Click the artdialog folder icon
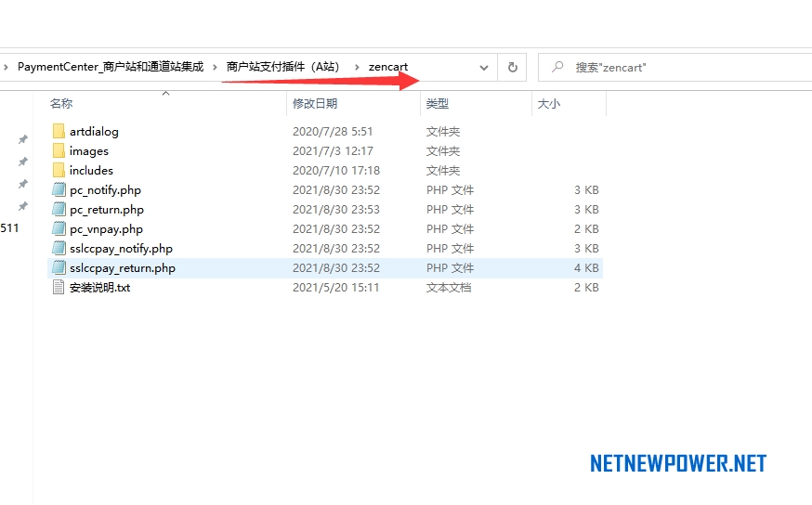 pyautogui.click(x=59, y=131)
